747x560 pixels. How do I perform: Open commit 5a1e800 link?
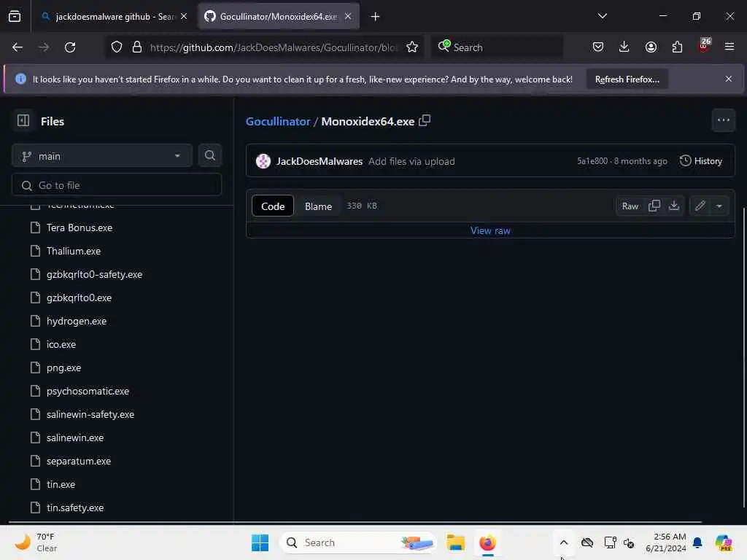[592, 161]
